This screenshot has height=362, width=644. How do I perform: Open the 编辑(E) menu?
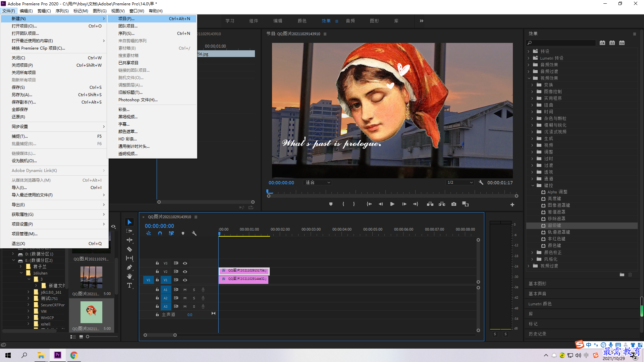(26, 11)
